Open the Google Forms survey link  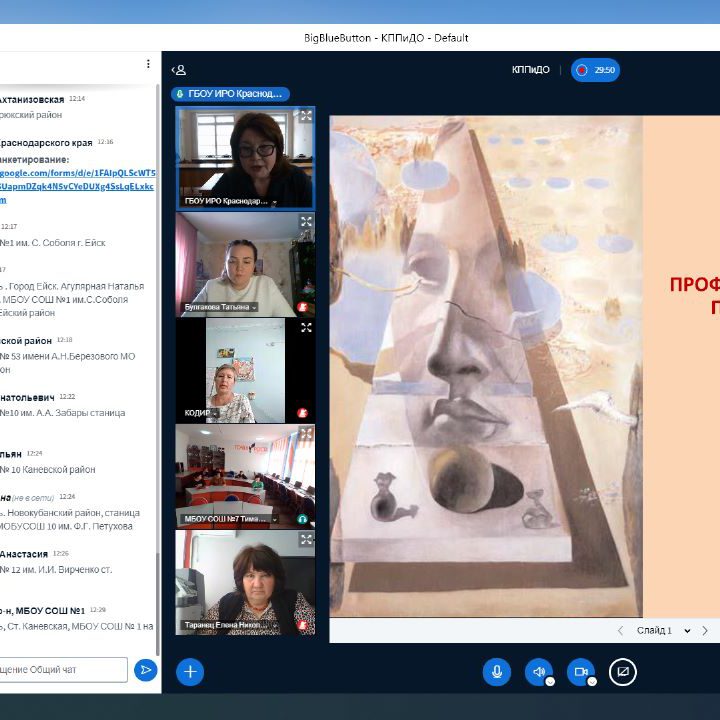[x=78, y=173]
